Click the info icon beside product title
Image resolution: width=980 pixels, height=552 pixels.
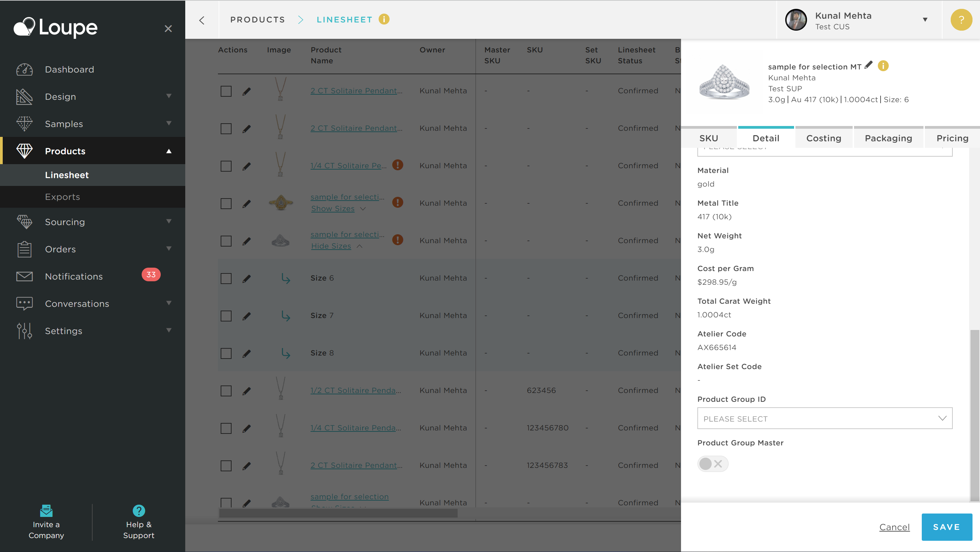point(883,66)
